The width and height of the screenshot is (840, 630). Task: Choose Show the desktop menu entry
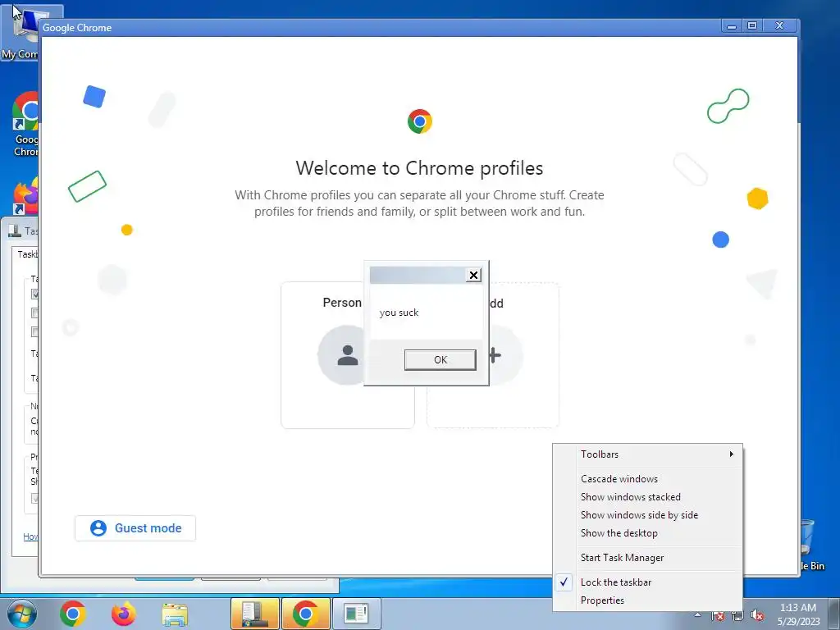(648, 533)
